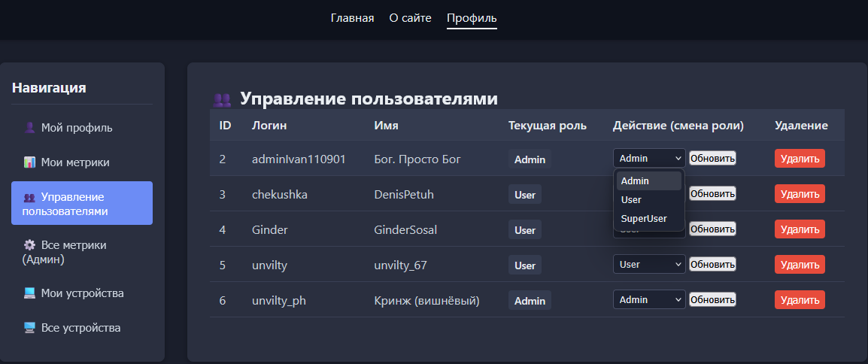
Task: Click Обновить in the Ginder row
Action: click(x=712, y=229)
